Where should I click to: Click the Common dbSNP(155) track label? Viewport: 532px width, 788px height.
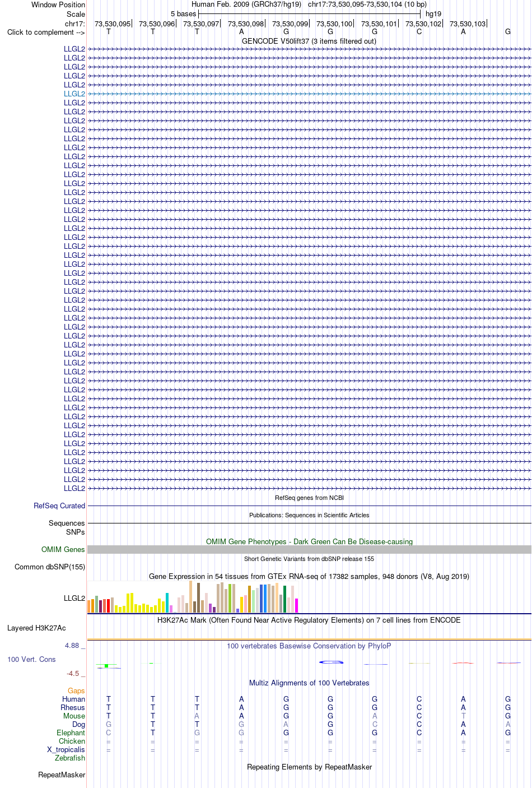click(x=50, y=567)
